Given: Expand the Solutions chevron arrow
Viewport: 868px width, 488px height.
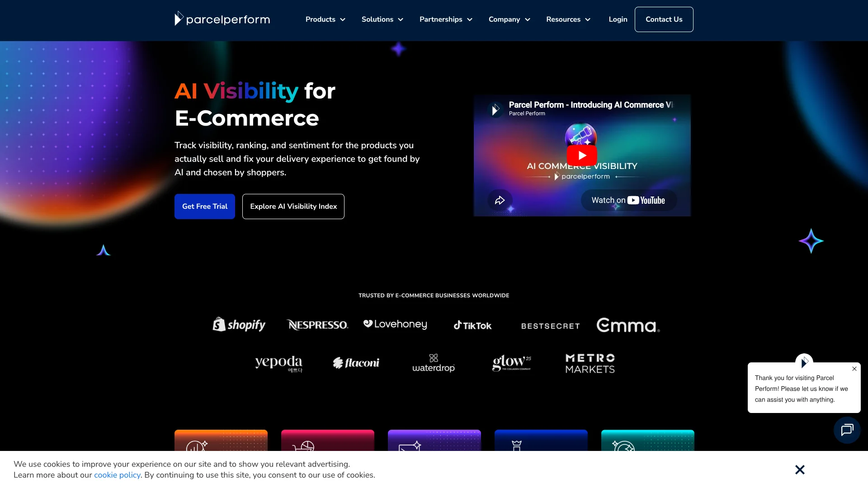Looking at the screenshot, I should [401, 19].
